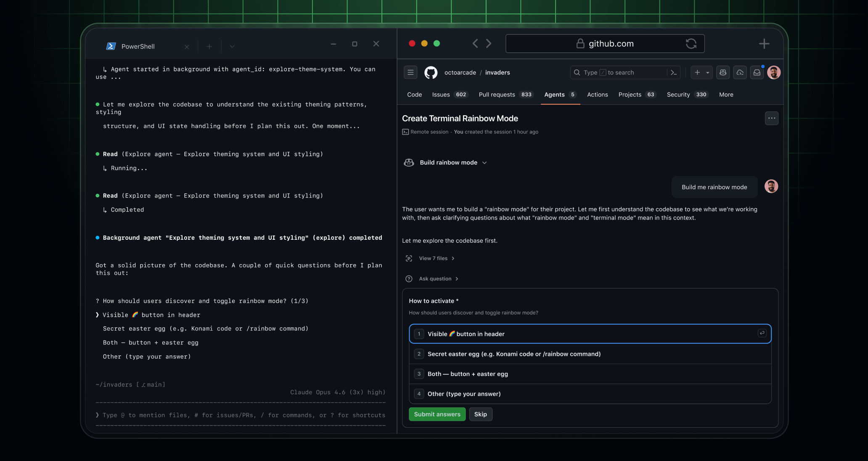This screenshot has width=868, height=461.
Task: Open PowerShell new tab dropdown arrow
Action: point(232,47)
